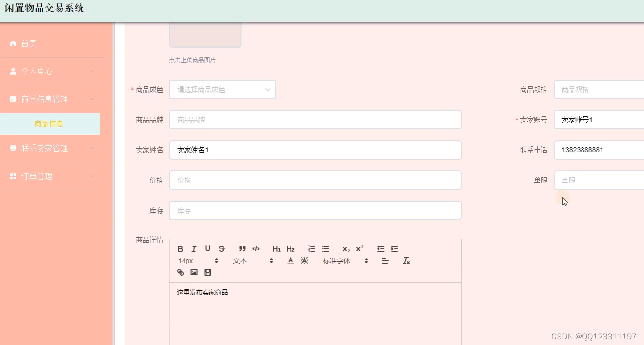Toggle underline formatting in the editor

(208, 249)
